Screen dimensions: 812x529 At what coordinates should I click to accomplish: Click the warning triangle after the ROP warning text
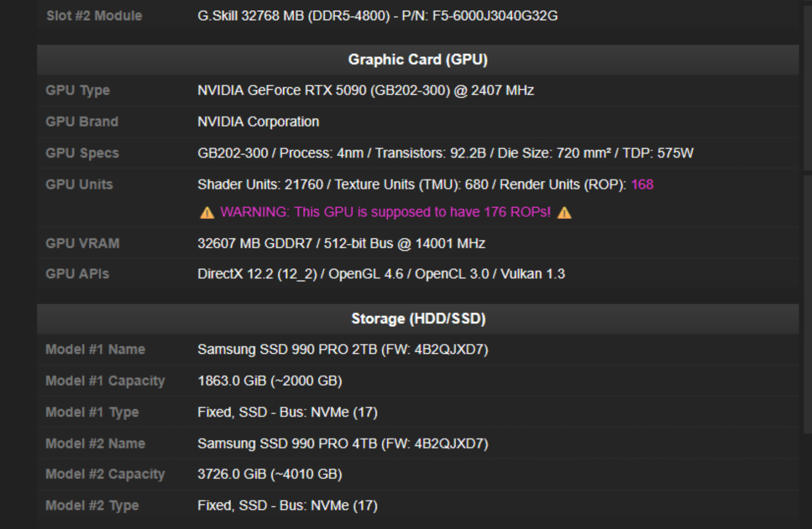[565, 212]
